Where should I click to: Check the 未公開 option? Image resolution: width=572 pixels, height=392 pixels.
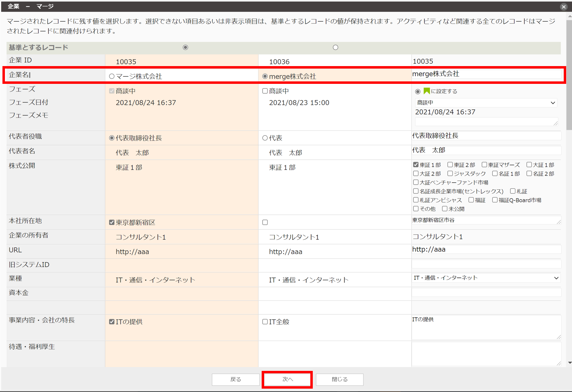[445, 209]
